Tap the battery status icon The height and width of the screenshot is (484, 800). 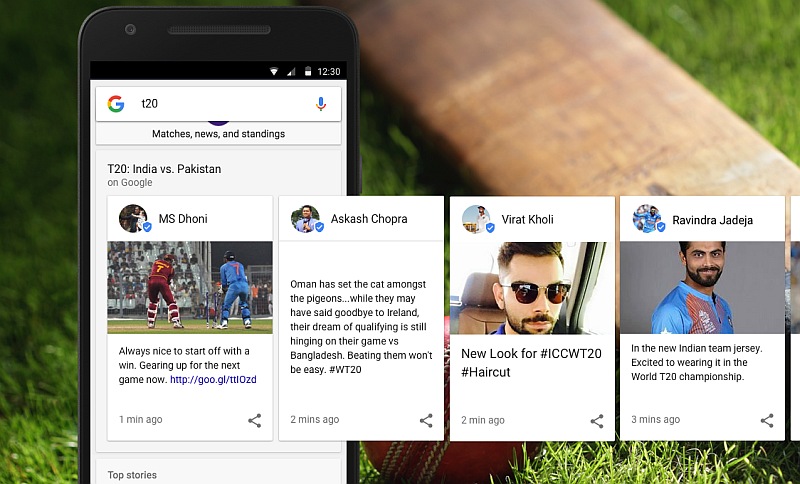308,71
